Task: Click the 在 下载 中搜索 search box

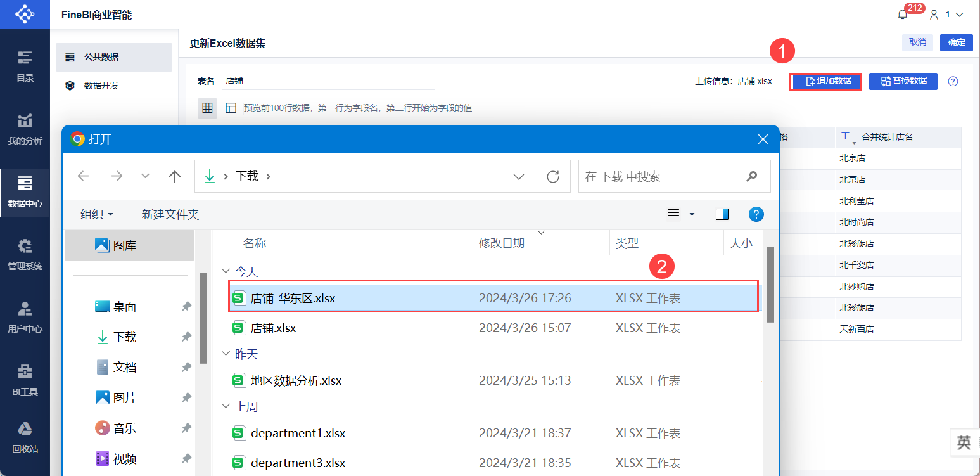Action: [x=675, y=176]
